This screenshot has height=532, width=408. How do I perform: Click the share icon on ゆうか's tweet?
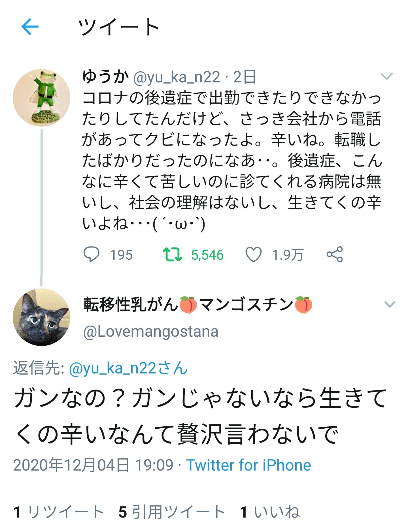click(335, 254)
